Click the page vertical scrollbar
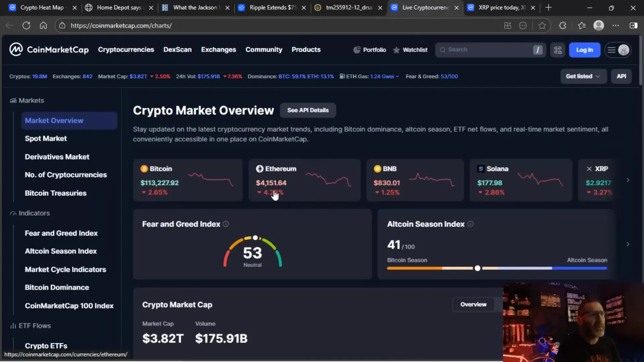Screen dimensions: 644x362 [x=641, y=60]
